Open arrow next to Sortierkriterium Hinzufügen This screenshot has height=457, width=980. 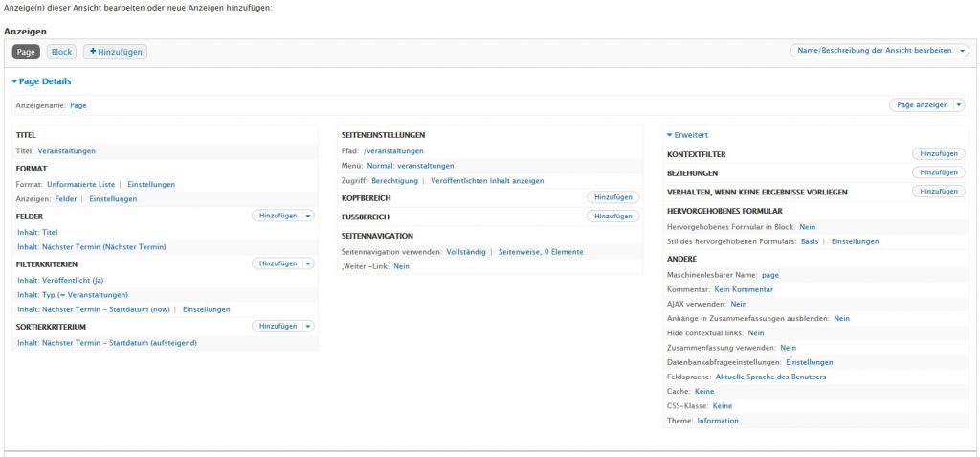[308, 326]
